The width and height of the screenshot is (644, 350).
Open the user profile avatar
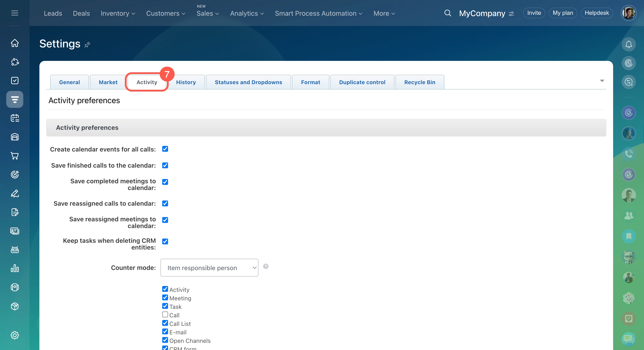pos(628,13)
